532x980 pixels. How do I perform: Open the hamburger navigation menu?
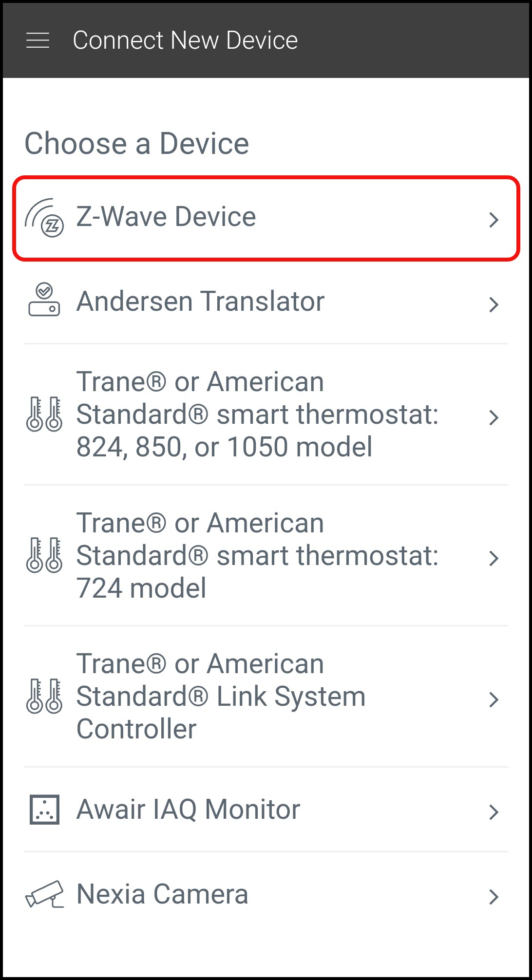coord(38,40)
